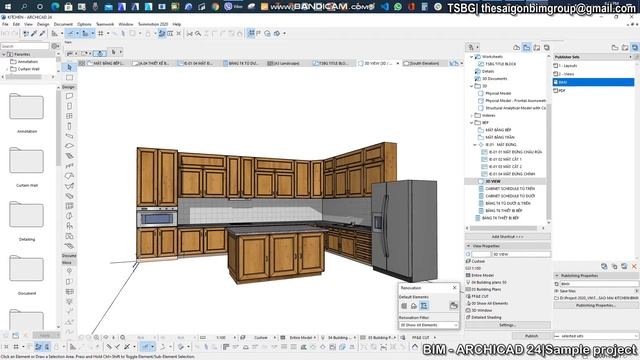This screenshot has width=640, height=360.
Task: Select the Physical Model view in Navigator
Action: point(498,93)
